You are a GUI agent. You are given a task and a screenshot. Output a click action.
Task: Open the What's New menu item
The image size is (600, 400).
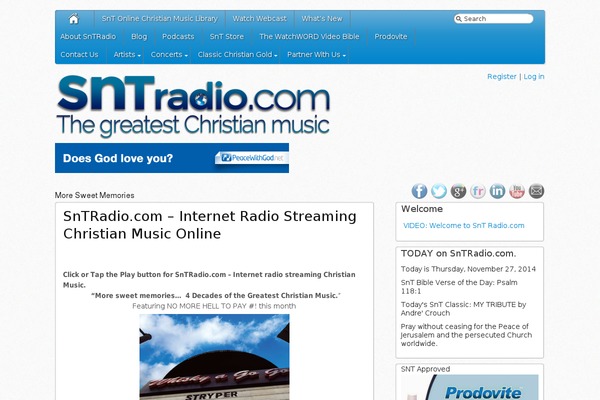tap(322, 19)
